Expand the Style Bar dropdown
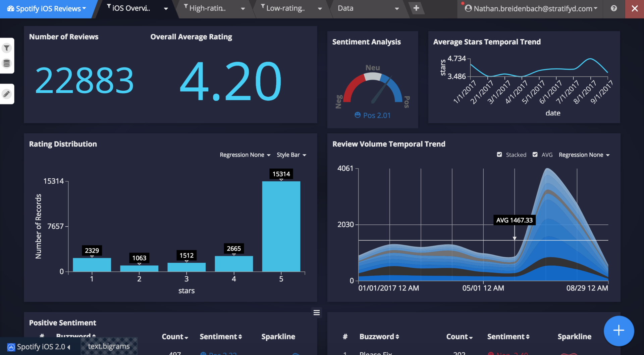 pos(291,155)
